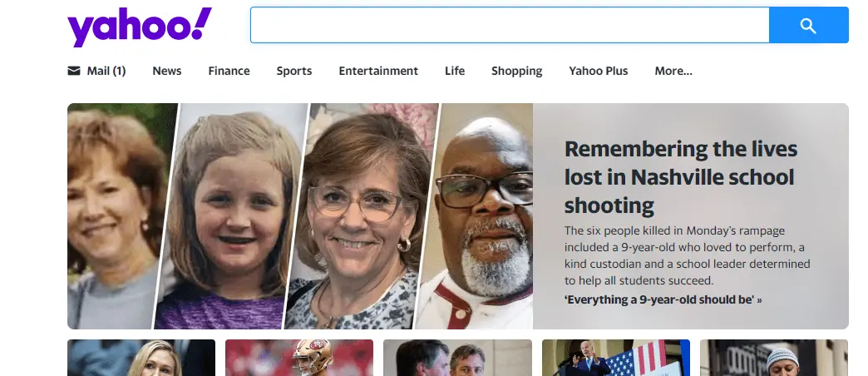Viewport: 868px width, 376px height.
Task: Open the Nashville school shooting headline
Action: [x=680, y=177]
